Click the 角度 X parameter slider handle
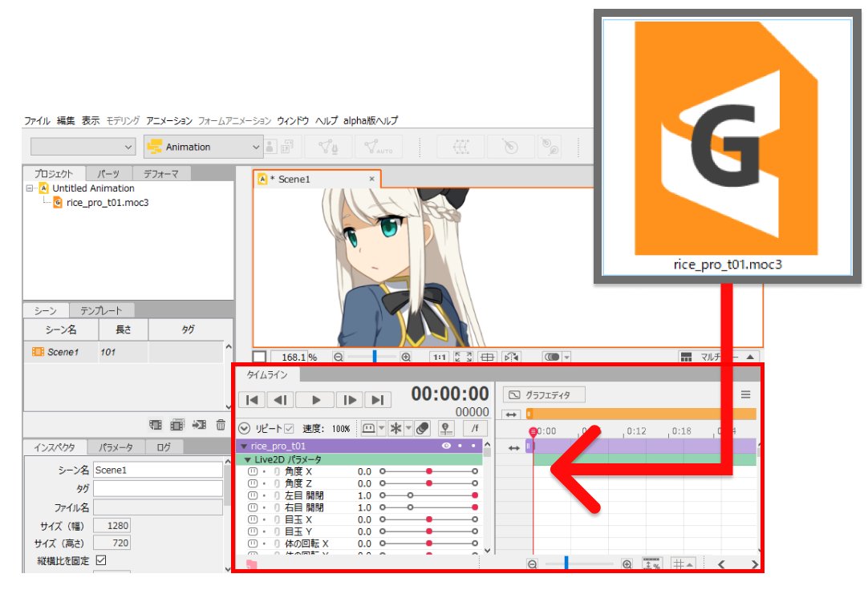 click(x=429, y=471)
